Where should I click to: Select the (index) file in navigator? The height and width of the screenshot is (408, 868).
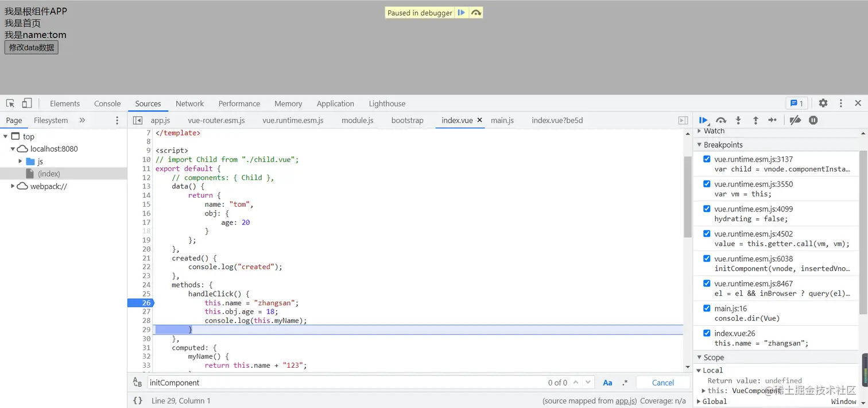coord(49,174)
